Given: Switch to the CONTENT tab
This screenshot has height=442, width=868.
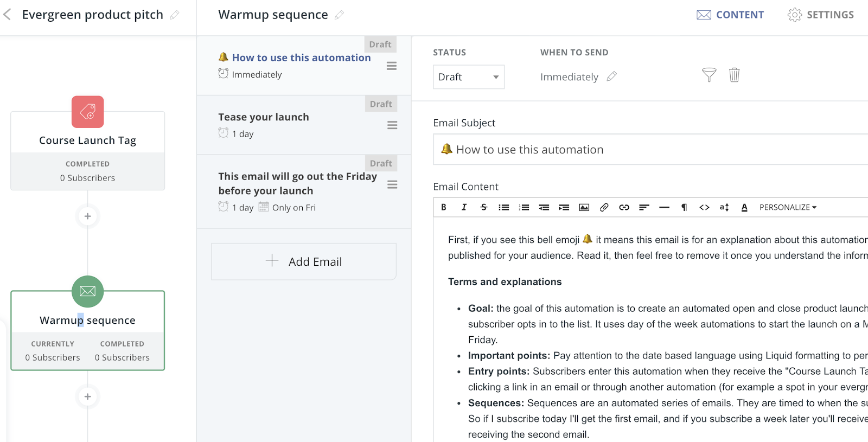Looking at the screenshot, I should [730, 15].
